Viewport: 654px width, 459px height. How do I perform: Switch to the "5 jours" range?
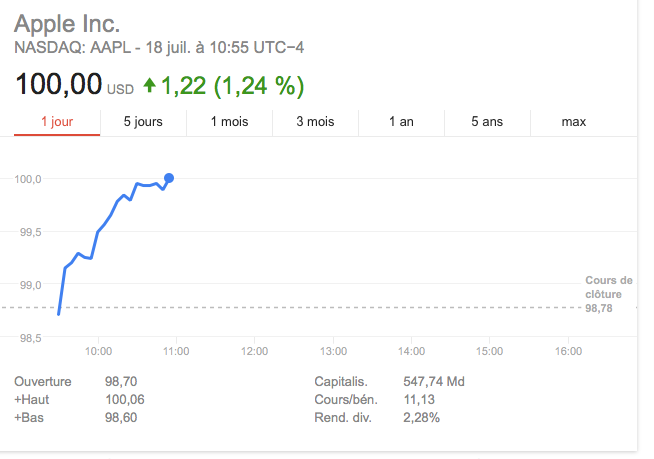143,122
